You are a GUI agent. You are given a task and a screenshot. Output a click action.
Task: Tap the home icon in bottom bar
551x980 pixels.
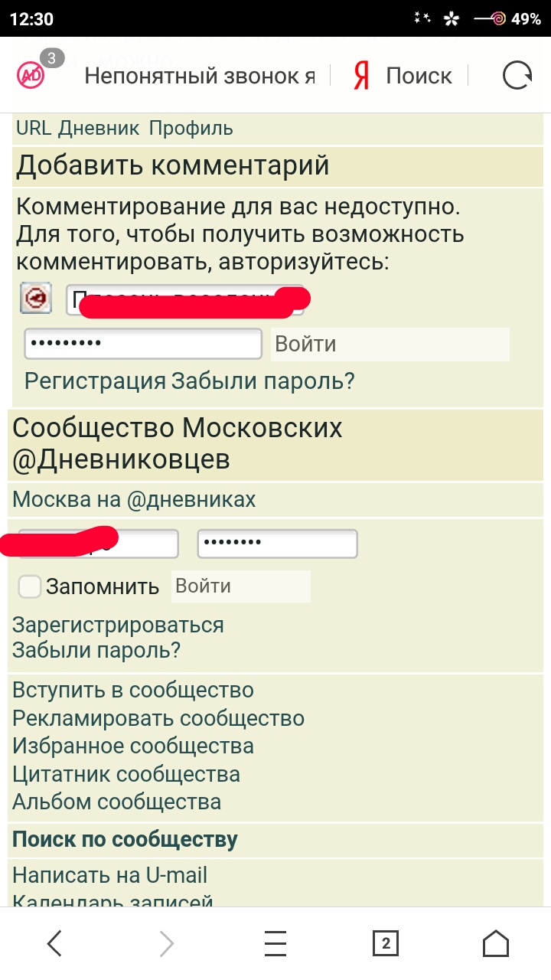point(496,943)
